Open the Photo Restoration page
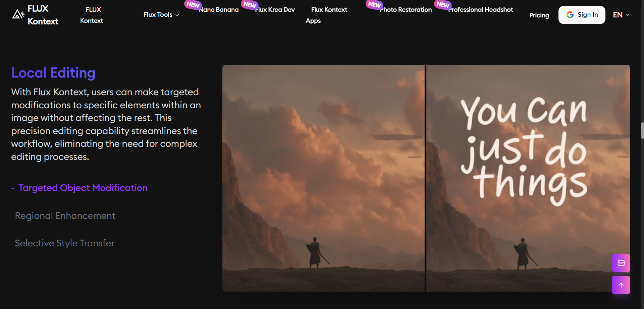 point(406,10)
